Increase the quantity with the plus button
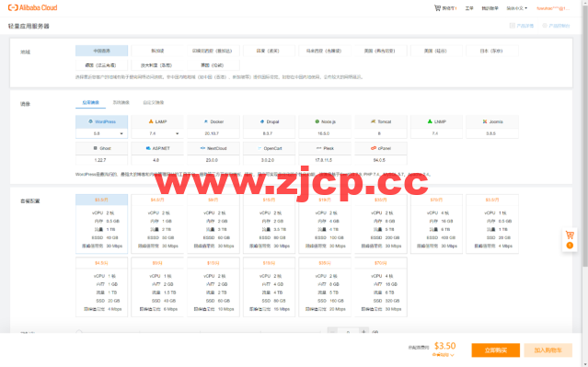 [x=363, y=331]
